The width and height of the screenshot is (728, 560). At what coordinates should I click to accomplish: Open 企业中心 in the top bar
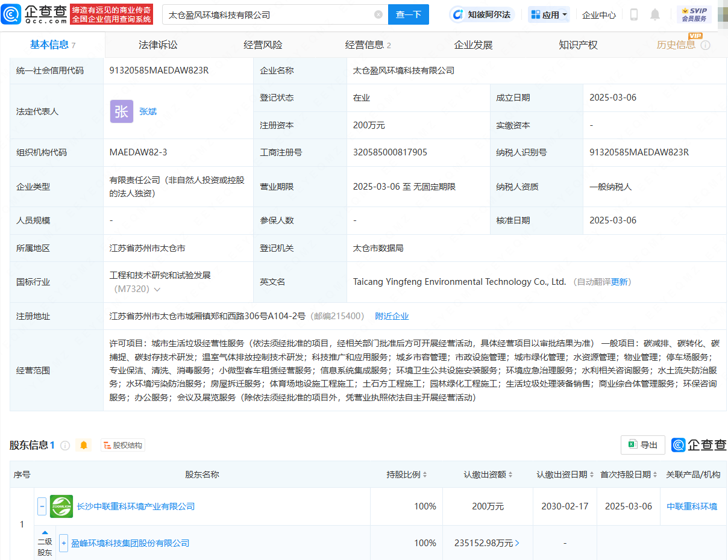[599, 15]
